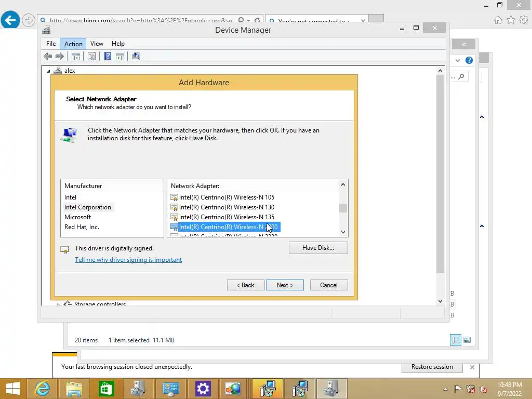Select Intel in the Manufacturer list
This screenshot has width=532, height=399.
click(x=70, y=197)
